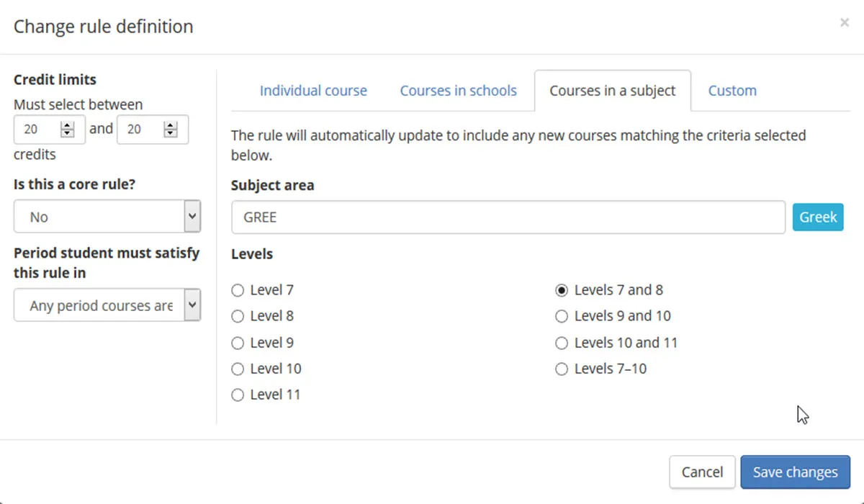This screenshot has height=504, width=864.
Task: Click the Save changes button
Action: (x=795, y=472)
